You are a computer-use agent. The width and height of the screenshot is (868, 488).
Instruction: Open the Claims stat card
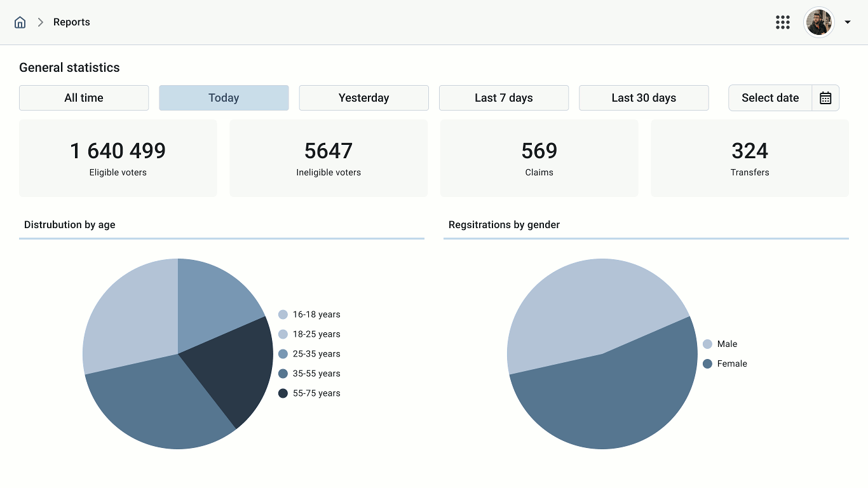[x=539, y=158]
